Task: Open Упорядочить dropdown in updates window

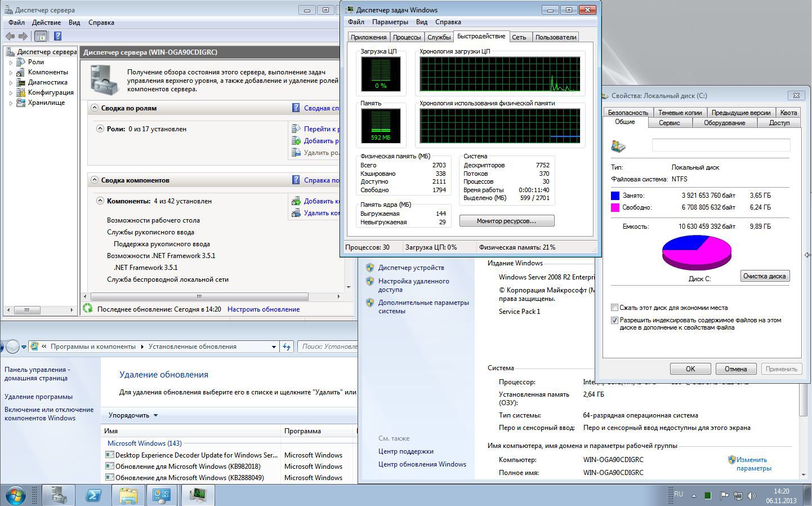Action: coord(133,415)
